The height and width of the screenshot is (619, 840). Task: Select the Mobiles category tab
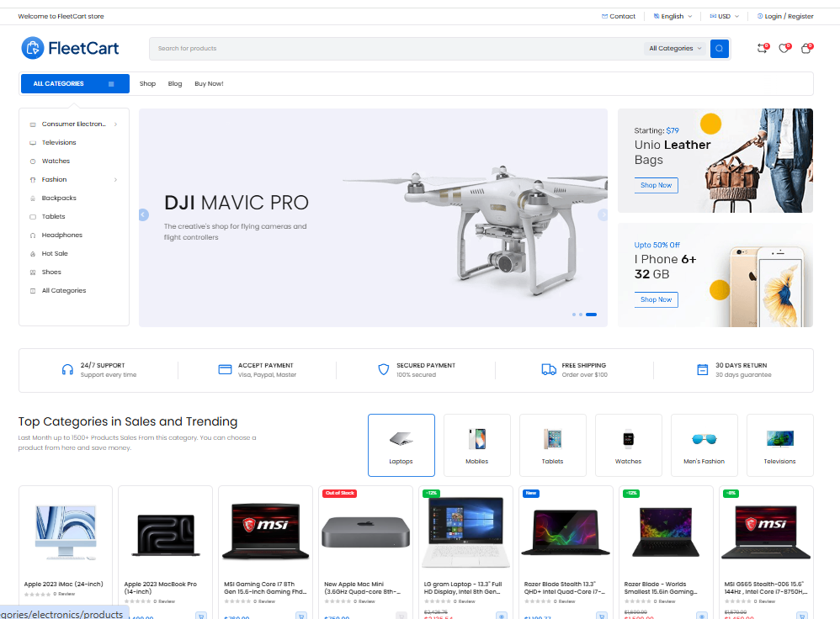point(477,446)
